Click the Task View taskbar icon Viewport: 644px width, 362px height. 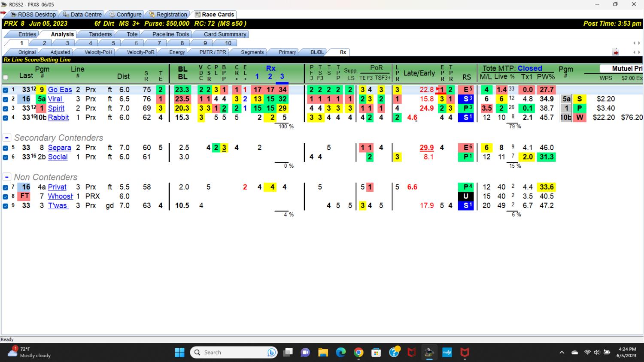point(288,353)
